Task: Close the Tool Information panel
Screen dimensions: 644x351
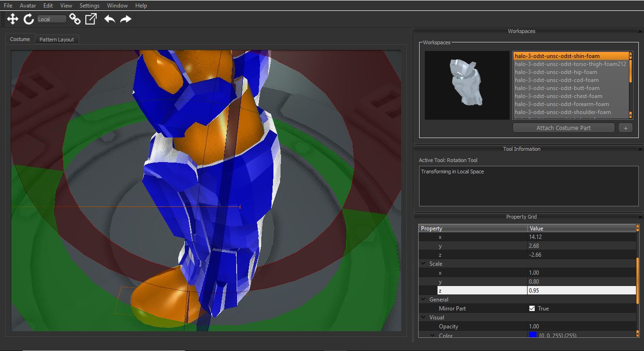Action: [x=640, y=149]
